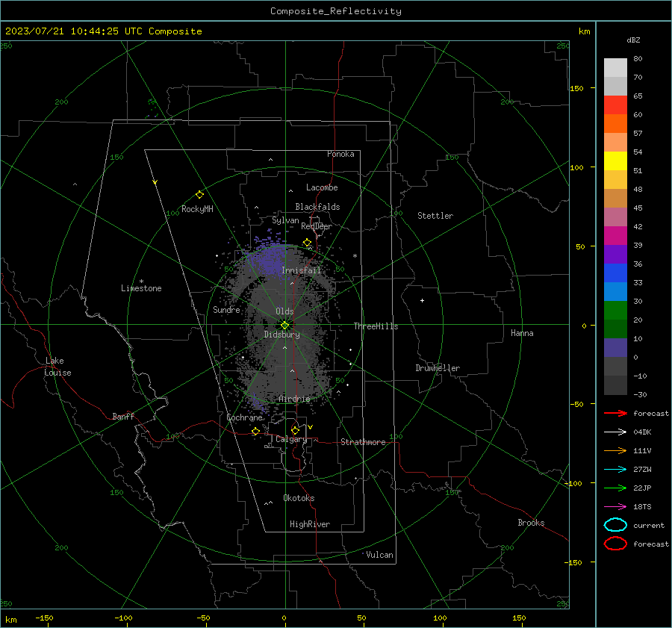Click the Vulcan city label
The width and height of the screenshot is (672, 628).
379,555
